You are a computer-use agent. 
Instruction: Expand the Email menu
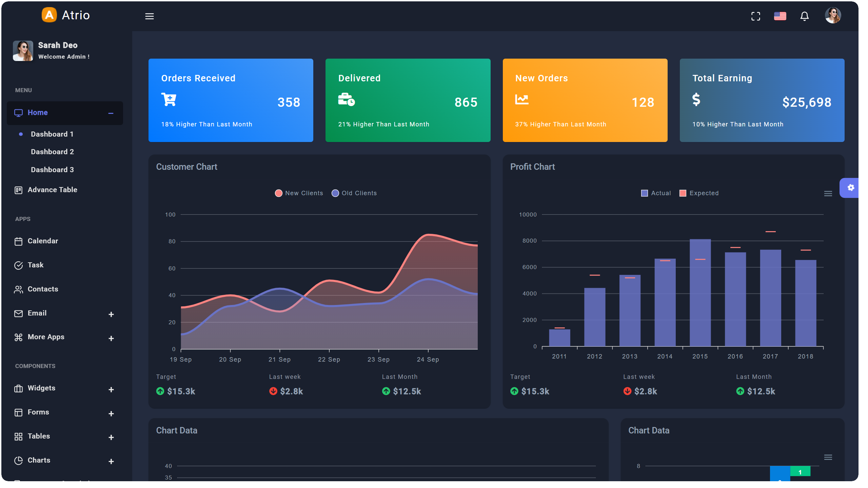coord(111,314)
